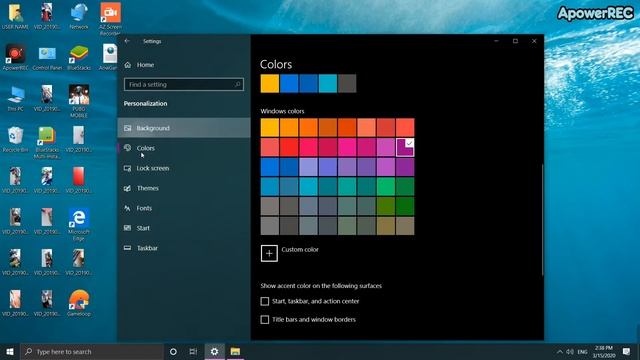Click the Colors palette icon in sidebar
Viewport: 640px width, 360px height.
click(x=128, y=148)
